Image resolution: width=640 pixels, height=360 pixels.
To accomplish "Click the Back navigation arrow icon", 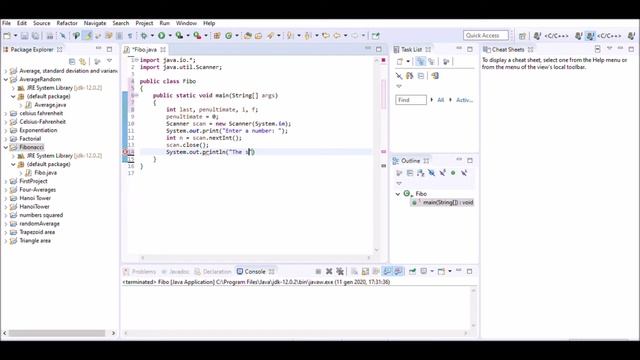I will tap(337, 36).
